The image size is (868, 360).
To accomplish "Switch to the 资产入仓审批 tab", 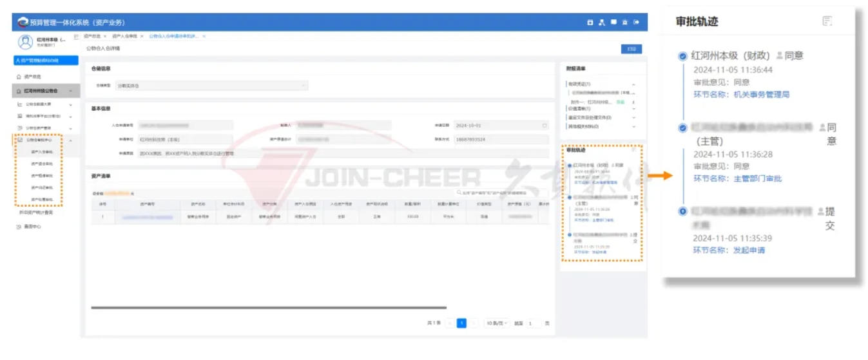I will click(124, 37).
